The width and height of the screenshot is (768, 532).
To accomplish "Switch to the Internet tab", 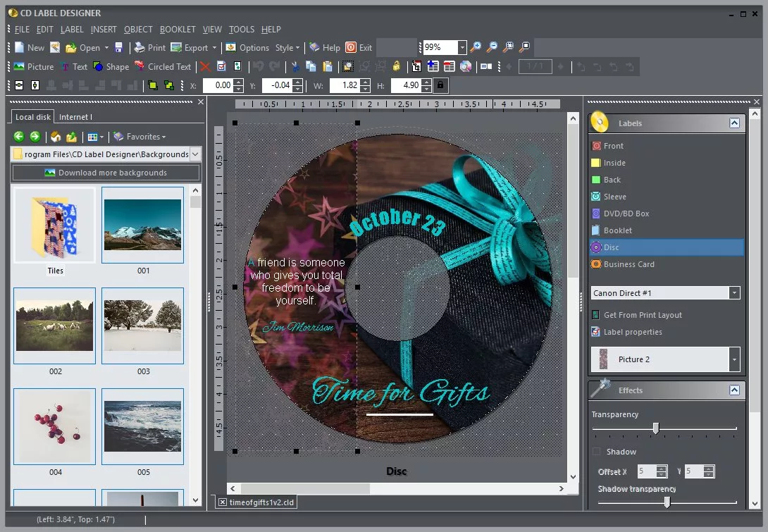I will coord(75,117).
